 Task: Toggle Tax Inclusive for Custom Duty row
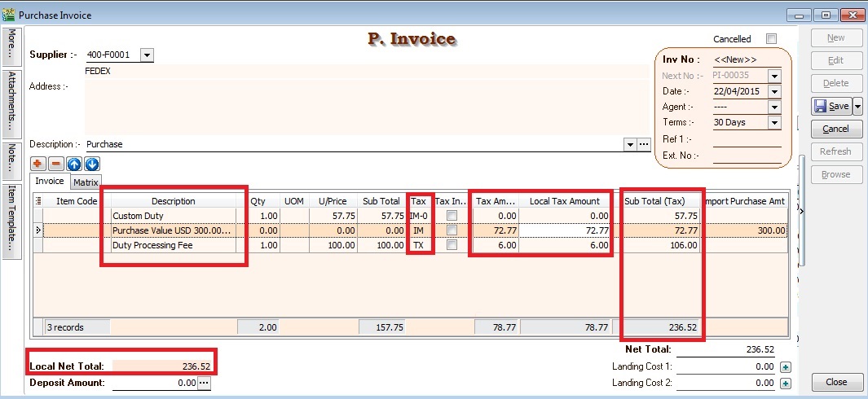click(452, 215)
